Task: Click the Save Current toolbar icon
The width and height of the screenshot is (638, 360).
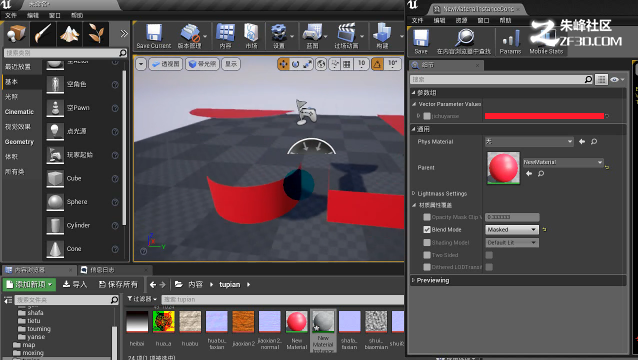Action: tap(154, 36)
